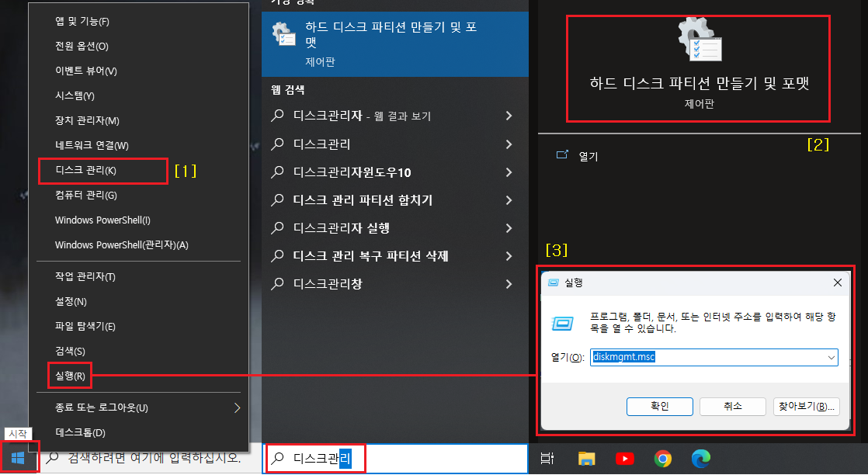
Task: Click the 디스크관리 search text box
Action: tap(395, 459)
